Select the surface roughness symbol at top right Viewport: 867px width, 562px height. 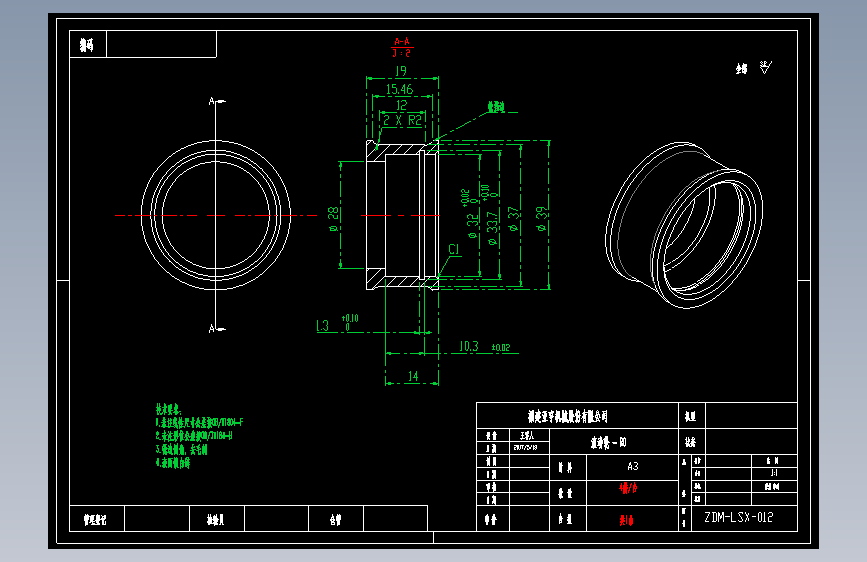765,67
